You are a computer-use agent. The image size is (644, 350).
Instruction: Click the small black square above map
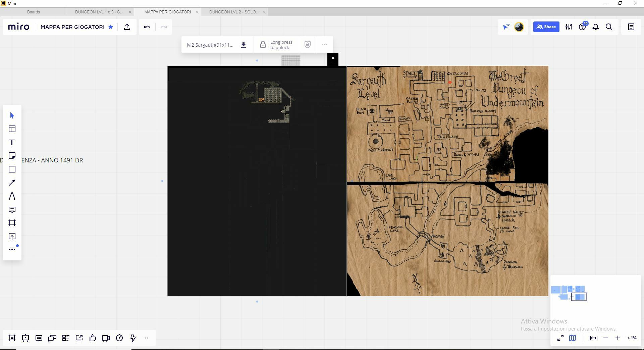point(333,59)
